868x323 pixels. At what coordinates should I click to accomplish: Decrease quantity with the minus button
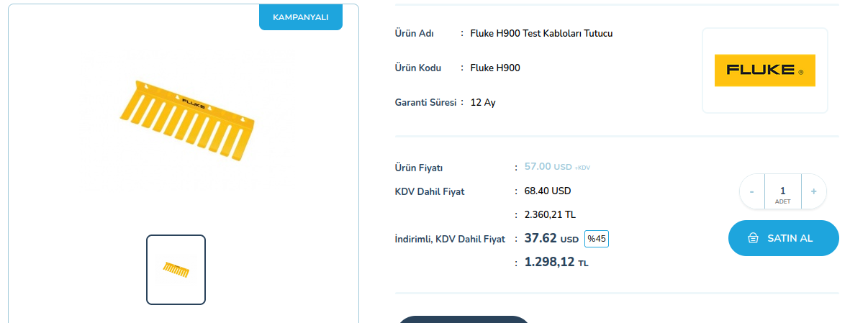click(752, 191)
